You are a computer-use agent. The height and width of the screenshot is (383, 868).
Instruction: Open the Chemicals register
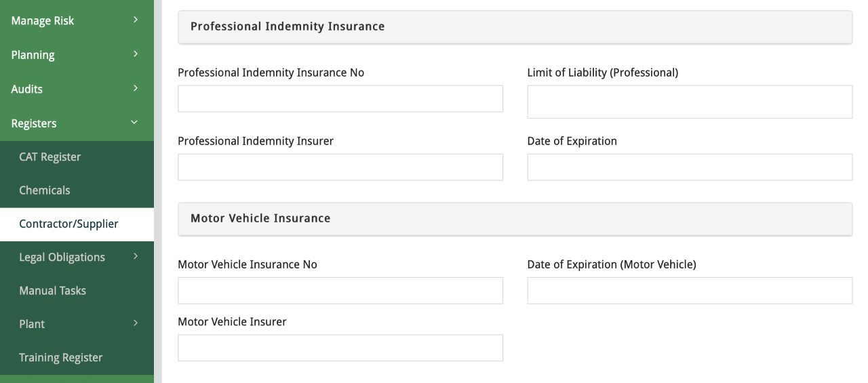[44, 190]
